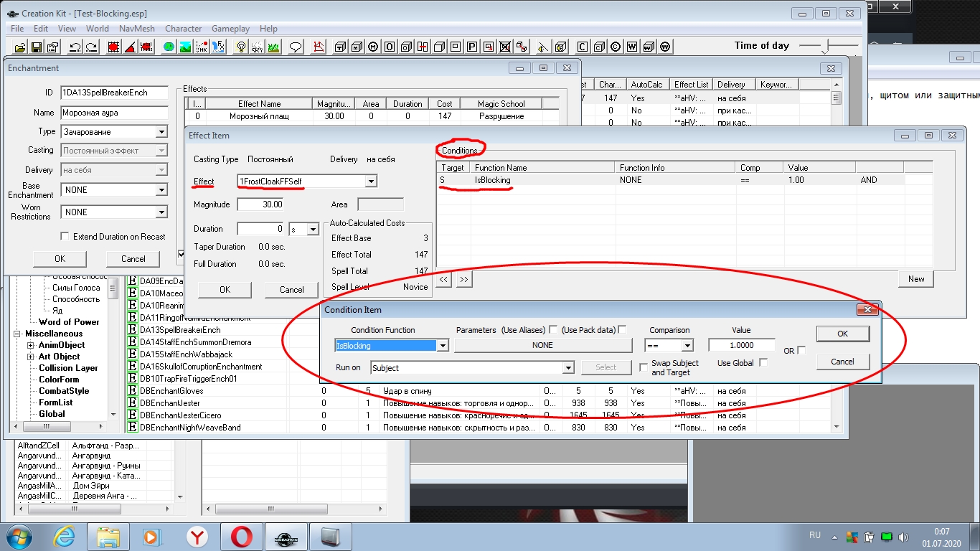980x551 pixels.
Task: Tick the Swap Subject and Target checkbox
Action: (x=644, y=367)
